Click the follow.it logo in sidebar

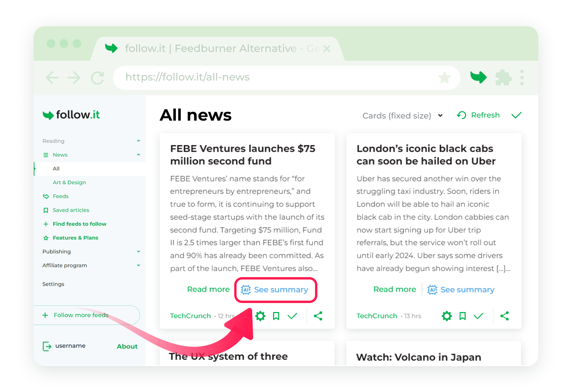71,115
